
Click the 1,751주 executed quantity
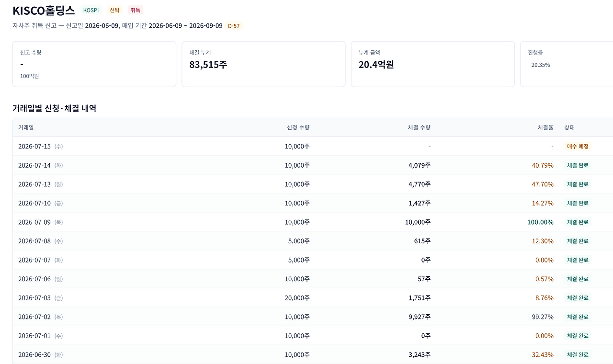(x=420, y=298)
